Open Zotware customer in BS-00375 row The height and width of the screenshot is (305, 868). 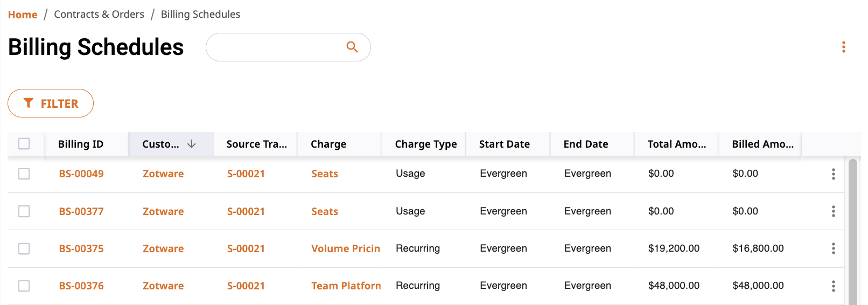coord(163,248)
